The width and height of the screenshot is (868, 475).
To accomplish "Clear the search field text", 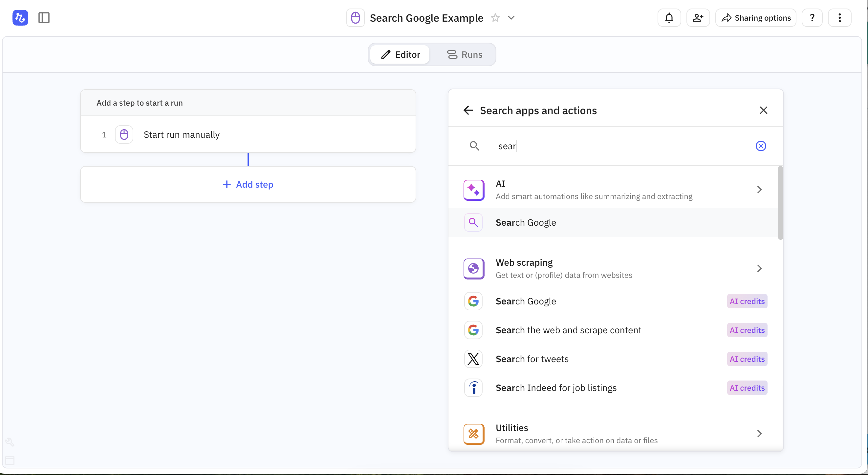I will [x=761, y=146].
